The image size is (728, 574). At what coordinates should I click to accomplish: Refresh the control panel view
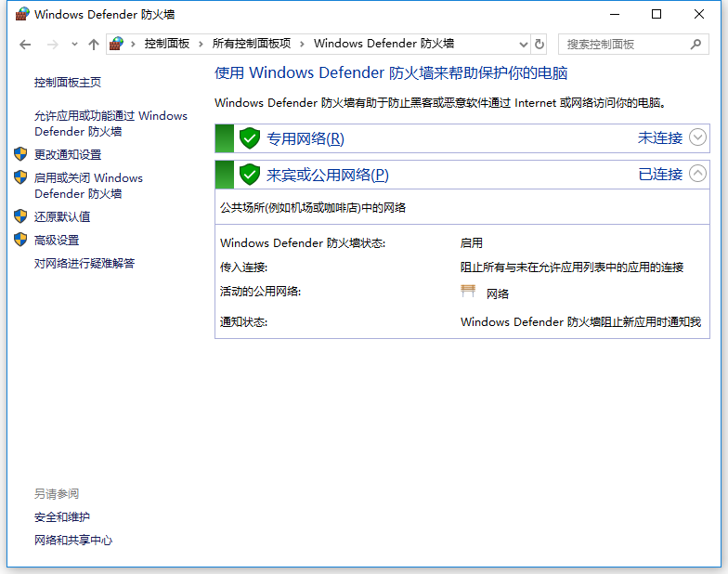pyautogui.click(x=539, y=45)
